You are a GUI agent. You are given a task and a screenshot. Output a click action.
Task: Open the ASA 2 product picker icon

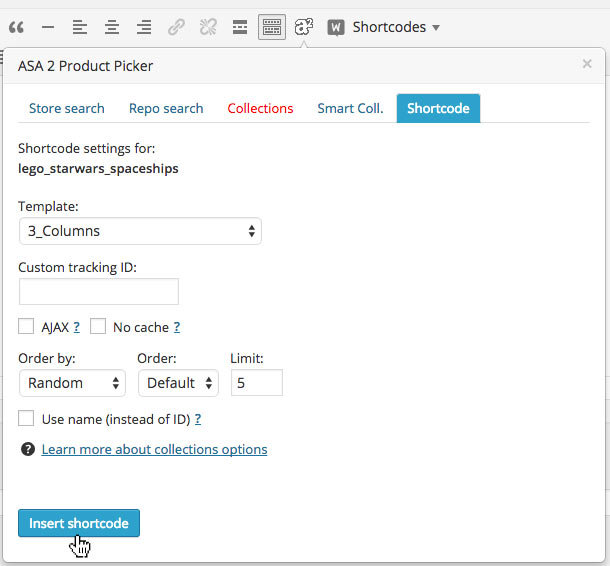point(304,27)
